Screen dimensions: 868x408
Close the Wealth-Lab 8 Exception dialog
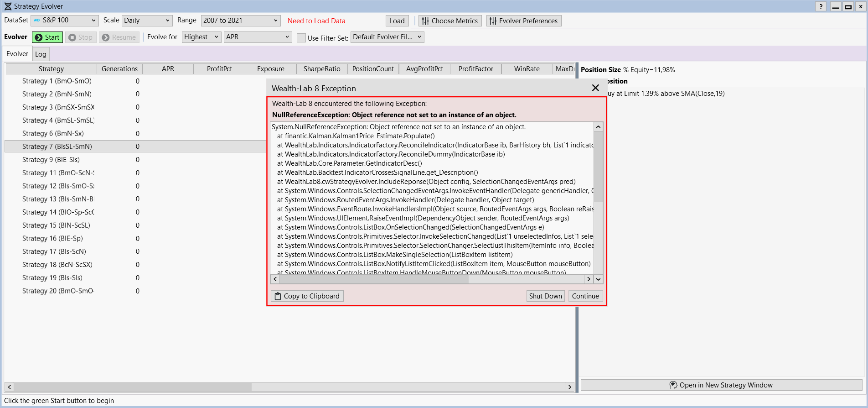pyautogui.click(x=595, y=88)
